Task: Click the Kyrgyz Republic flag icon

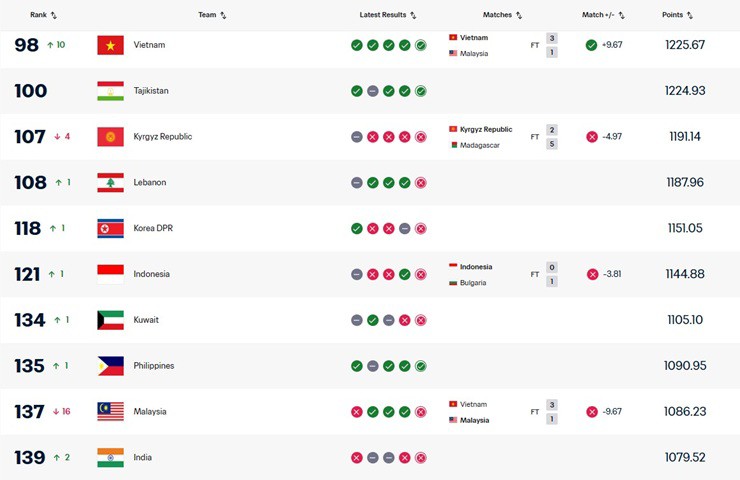Action: click(x=110, y=137)
